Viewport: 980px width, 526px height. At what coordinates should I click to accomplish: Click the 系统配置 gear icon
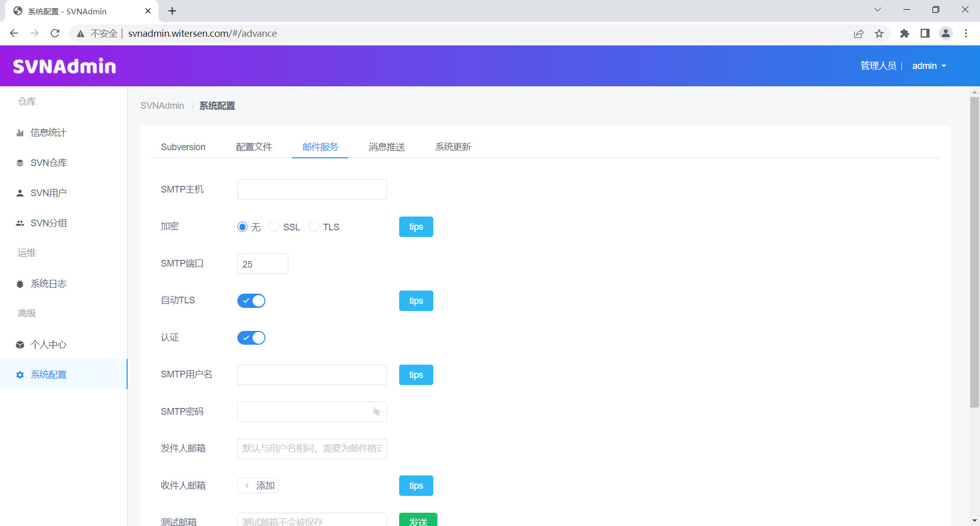[20, 375]
